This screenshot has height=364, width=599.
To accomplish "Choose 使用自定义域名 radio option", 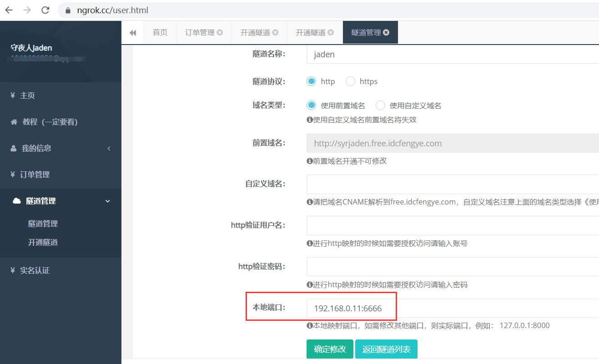I will click(380, 105).
